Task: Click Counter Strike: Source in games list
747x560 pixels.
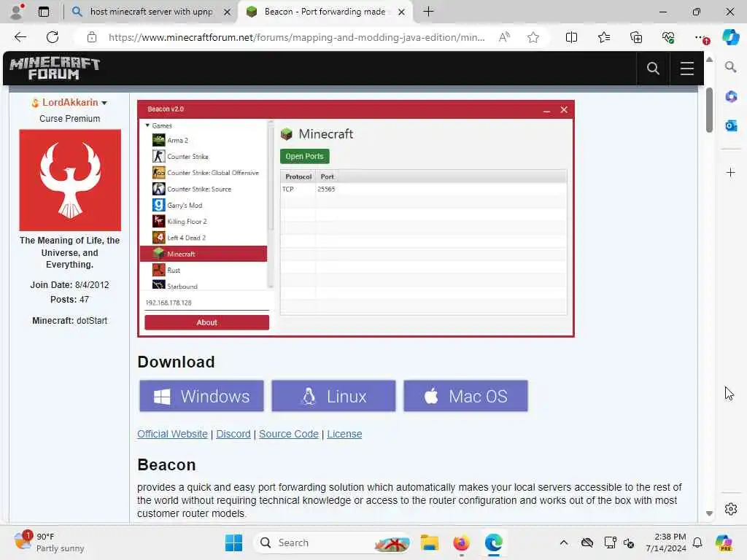Action: [198, 189]
